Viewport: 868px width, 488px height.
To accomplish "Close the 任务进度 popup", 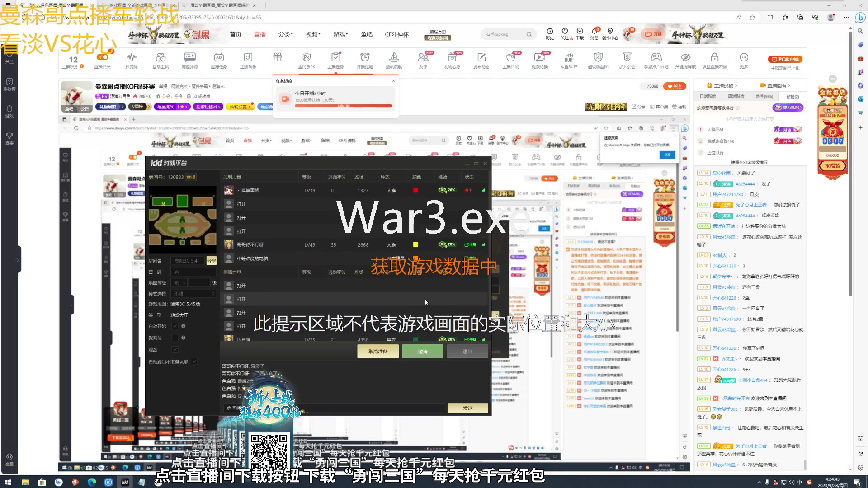I will coord(393,81).
